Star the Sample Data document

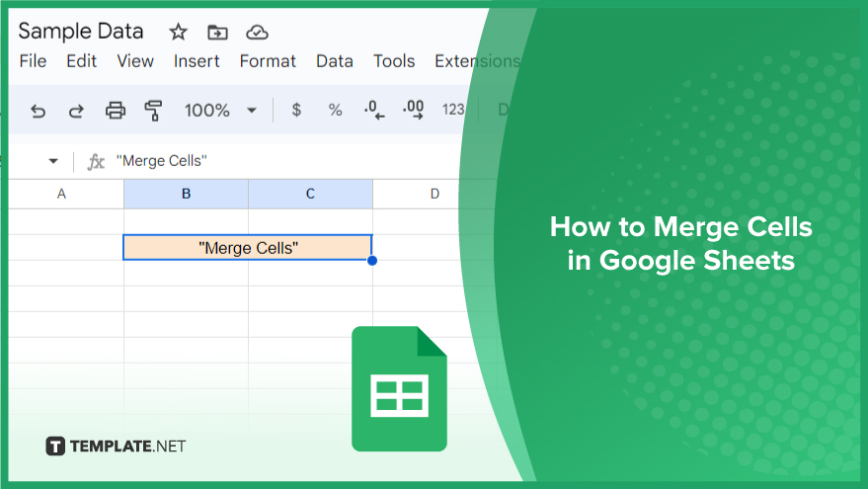(178, 33)
